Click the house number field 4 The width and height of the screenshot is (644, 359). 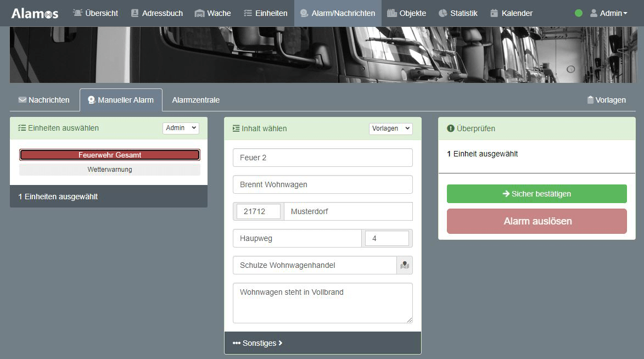(x=387, y=238)
